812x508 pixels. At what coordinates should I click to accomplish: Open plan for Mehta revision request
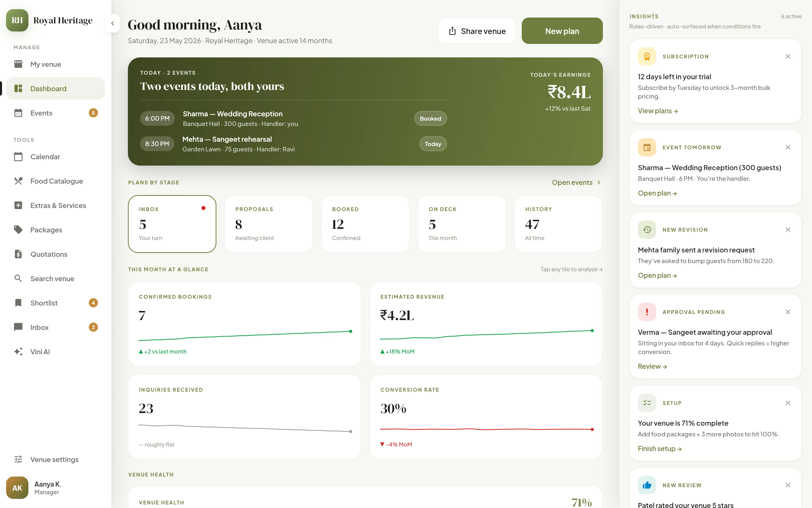[657, 276]
